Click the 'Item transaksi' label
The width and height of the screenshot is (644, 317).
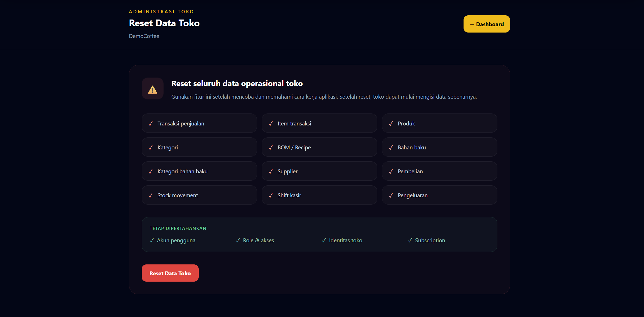click(294, 123)
